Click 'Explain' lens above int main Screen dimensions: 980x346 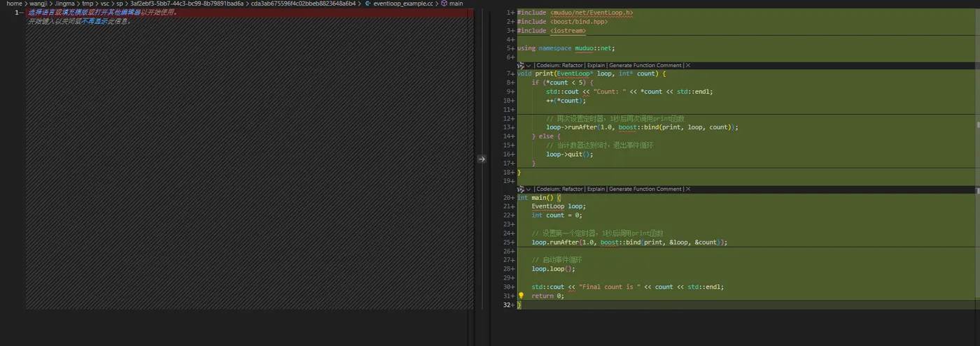pyautogui.click(x=596, y=189)
